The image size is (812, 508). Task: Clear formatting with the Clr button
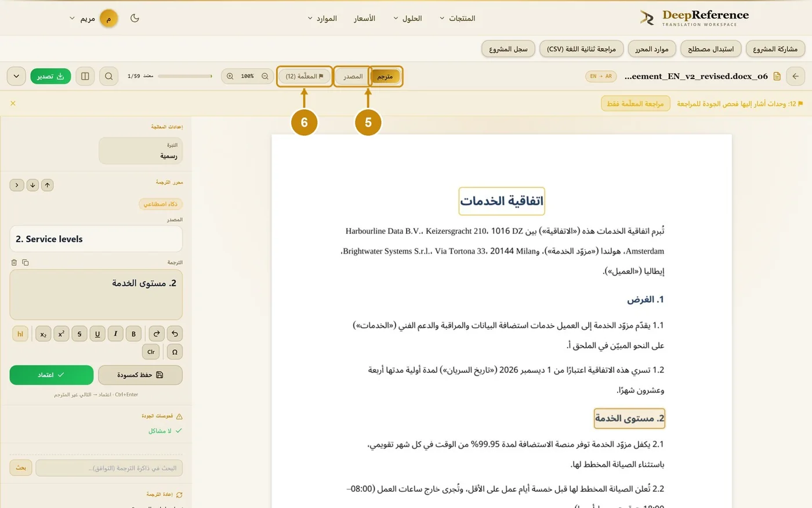point(151,352)
